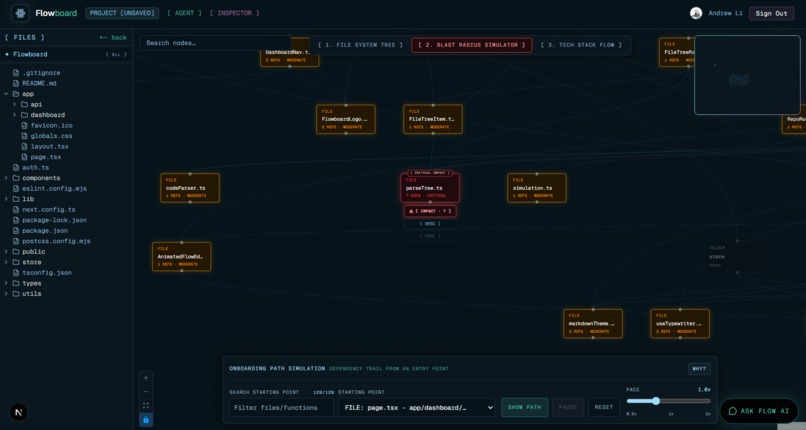
Task: Click the app folder icon
Action: [x=16, y=94]
